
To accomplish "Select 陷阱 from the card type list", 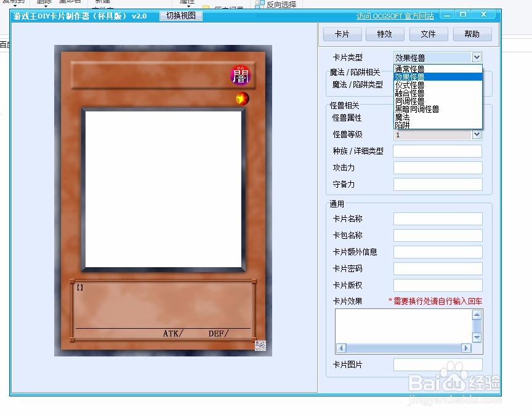I will tap(438, 125).
